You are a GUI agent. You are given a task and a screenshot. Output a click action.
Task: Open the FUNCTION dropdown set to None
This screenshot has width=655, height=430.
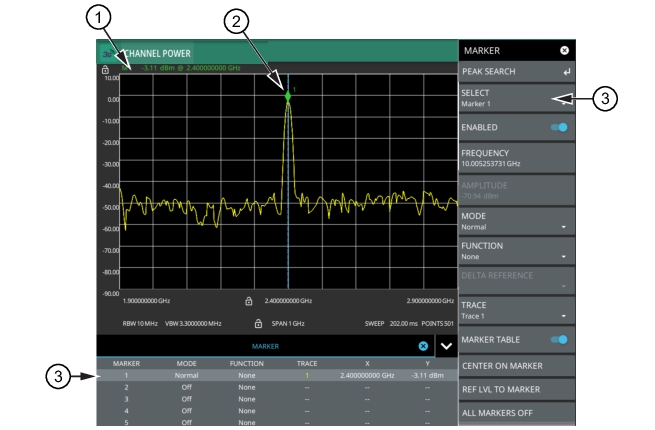(x=514, y=250)
